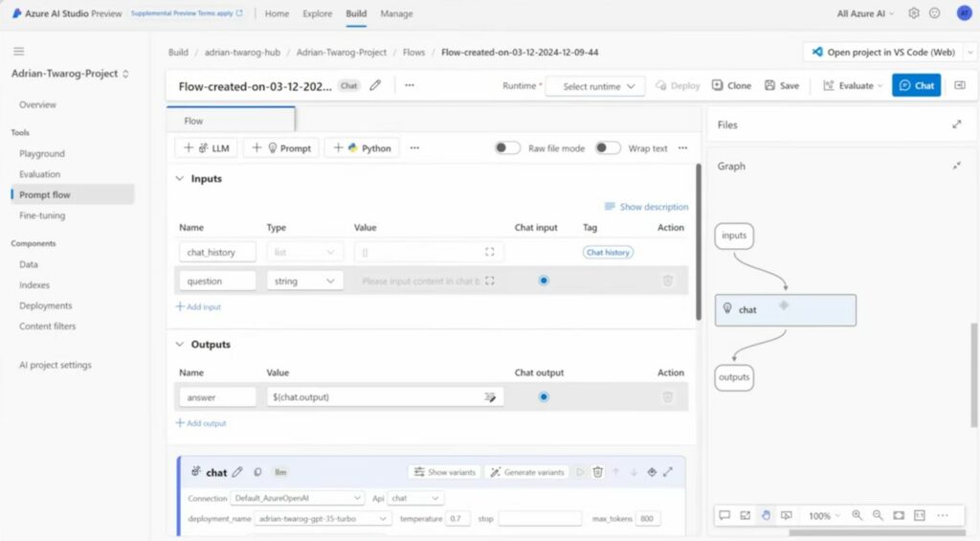The width and height of the screenshot is (980, 541).
Task: Open the Select runtime dropdown
Action: tap(596, 86)
